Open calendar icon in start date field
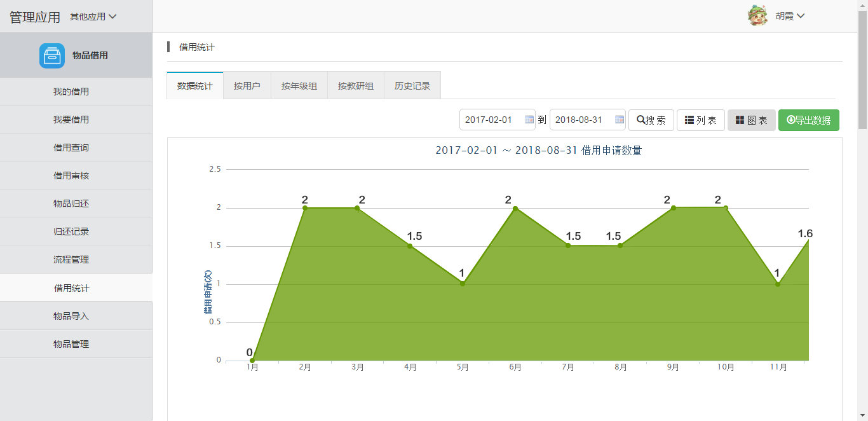868x421 pixels. pyautogui.click(x=529, y=120)
